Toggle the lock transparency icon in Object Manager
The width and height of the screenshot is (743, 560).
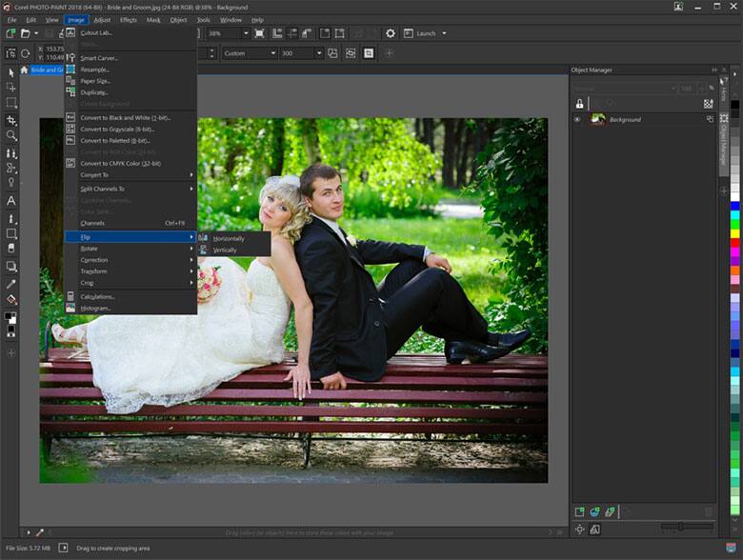pos(579,104)
